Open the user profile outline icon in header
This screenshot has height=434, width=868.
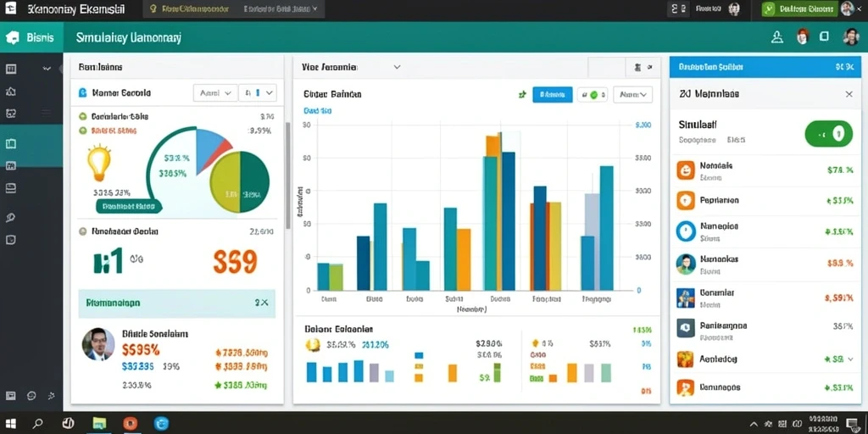[777, 37]
